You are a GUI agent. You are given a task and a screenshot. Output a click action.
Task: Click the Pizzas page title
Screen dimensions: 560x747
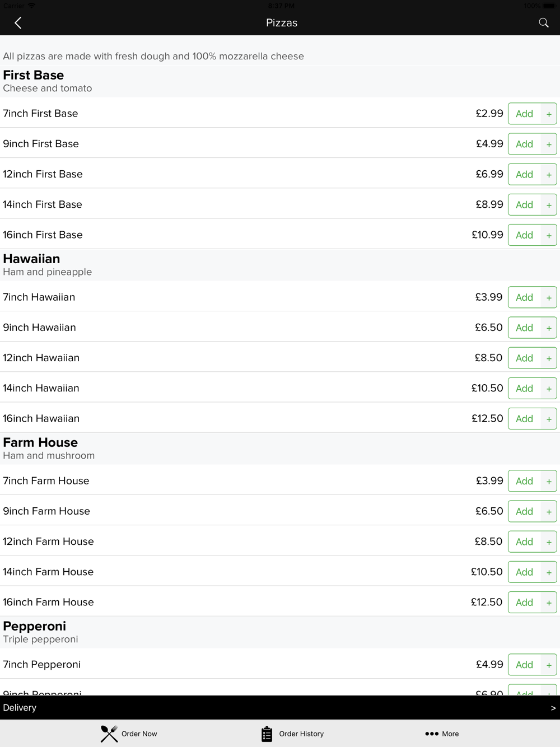click(x=282, y=23)
